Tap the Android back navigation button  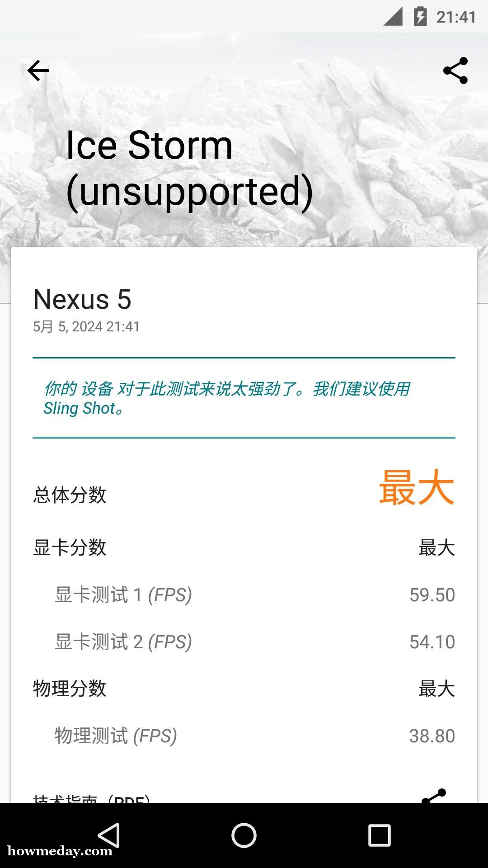click(x=109, y=835)
